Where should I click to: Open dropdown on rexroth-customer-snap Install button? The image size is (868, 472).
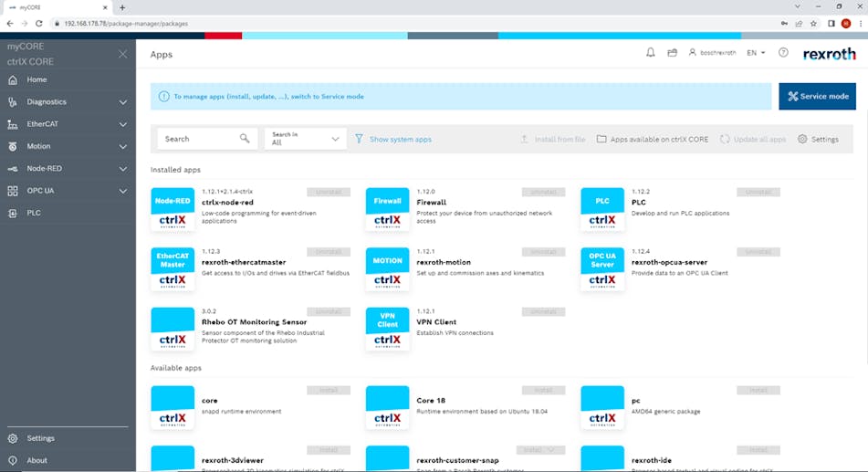[x=550, y=450]
